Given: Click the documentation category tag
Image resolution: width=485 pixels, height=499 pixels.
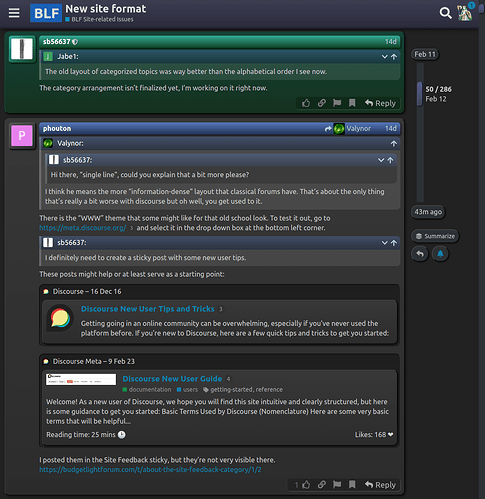Looking at the screenshot, I should 147,389.
